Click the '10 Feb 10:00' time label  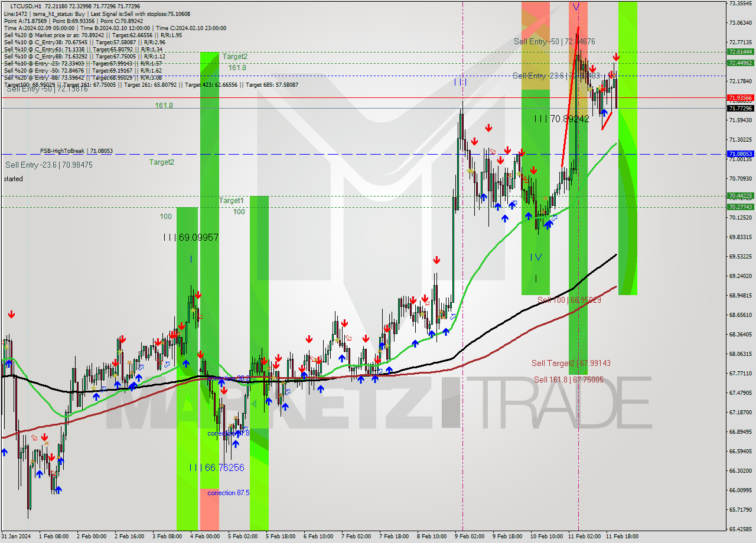click(x=546, y=537)
